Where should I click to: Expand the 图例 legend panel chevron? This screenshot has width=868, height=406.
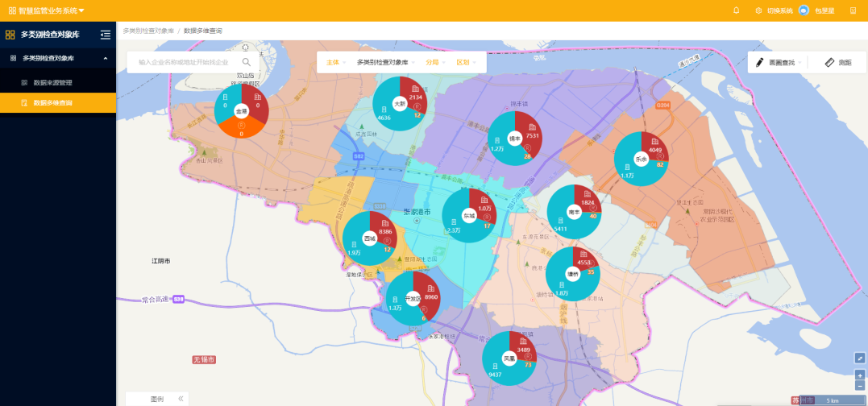[181, 399]
